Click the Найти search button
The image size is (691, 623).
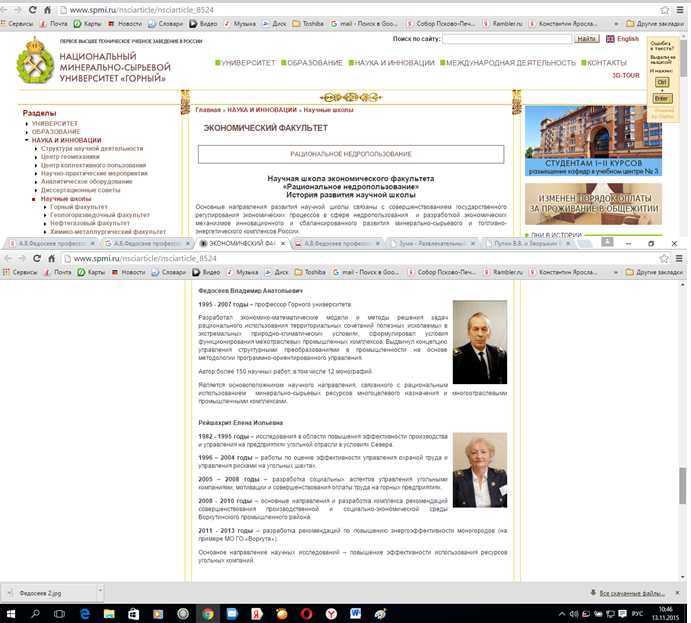tap(586, 39)
